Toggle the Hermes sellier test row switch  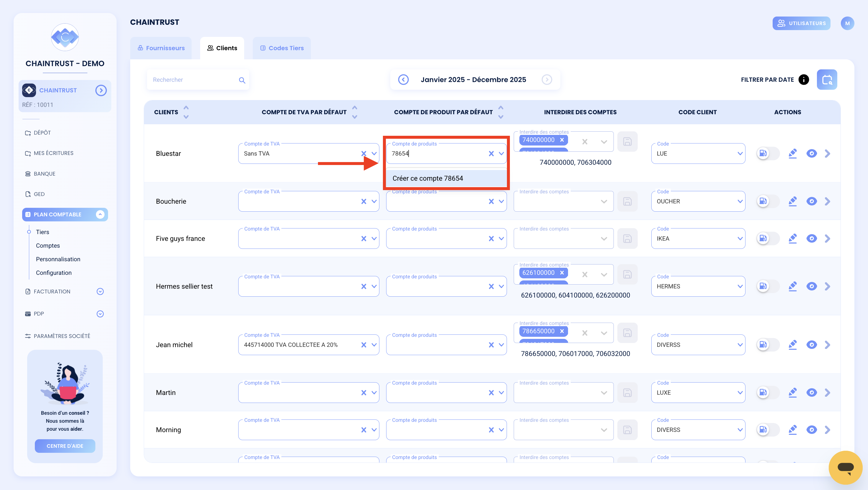[768, 286]
